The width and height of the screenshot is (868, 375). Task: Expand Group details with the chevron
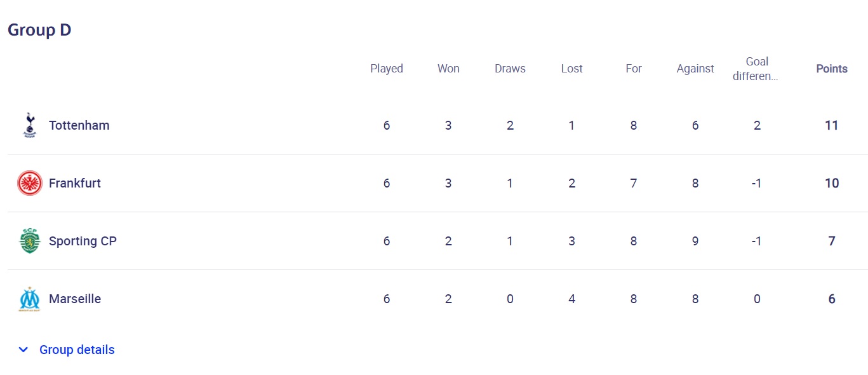(23, 350)
